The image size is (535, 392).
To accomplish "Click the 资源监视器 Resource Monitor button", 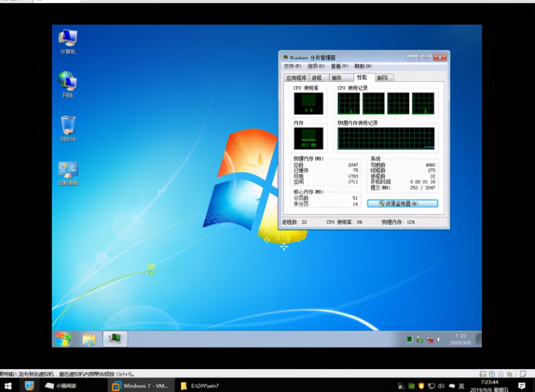I will tap(402, 203).
